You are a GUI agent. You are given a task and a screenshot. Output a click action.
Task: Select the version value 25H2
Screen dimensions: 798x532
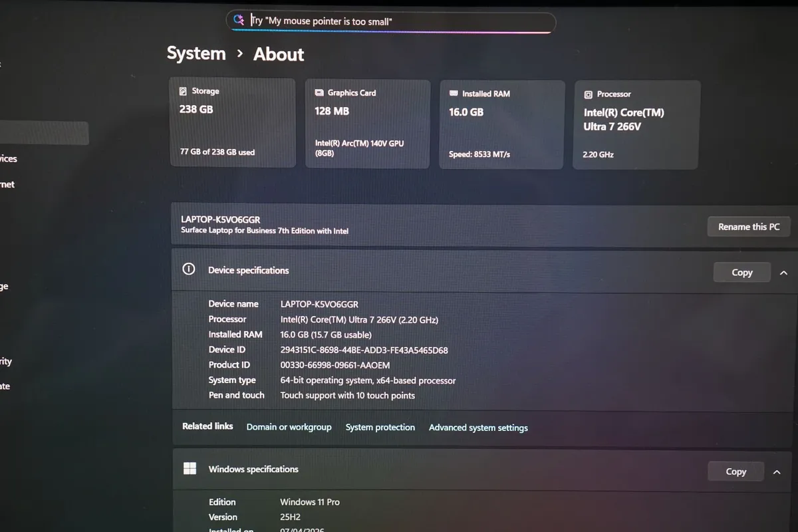pos(291,517)
